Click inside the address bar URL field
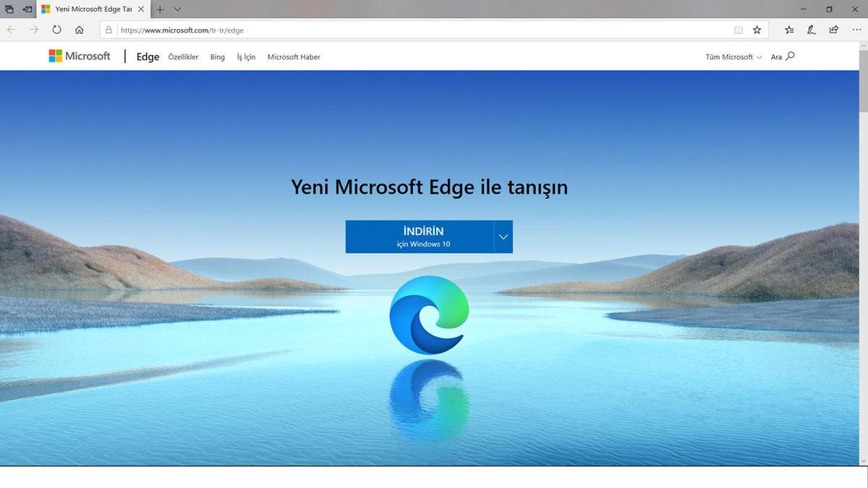The height and width of the screenshot is (488, 868). pos(289,30)
